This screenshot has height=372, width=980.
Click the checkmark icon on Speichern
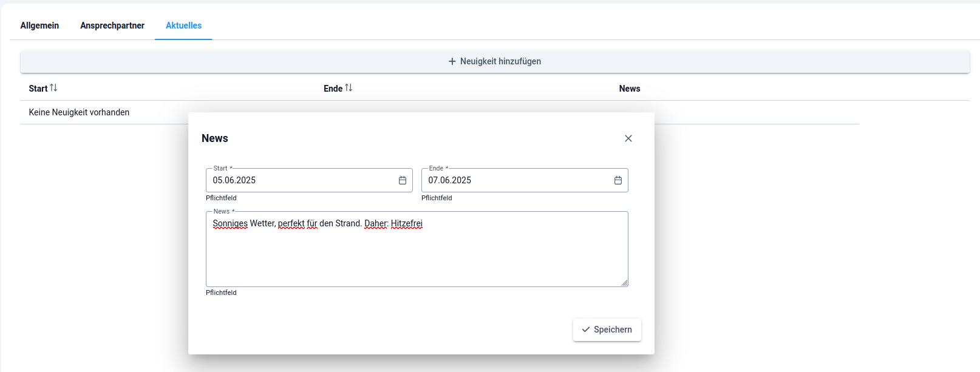586,330
